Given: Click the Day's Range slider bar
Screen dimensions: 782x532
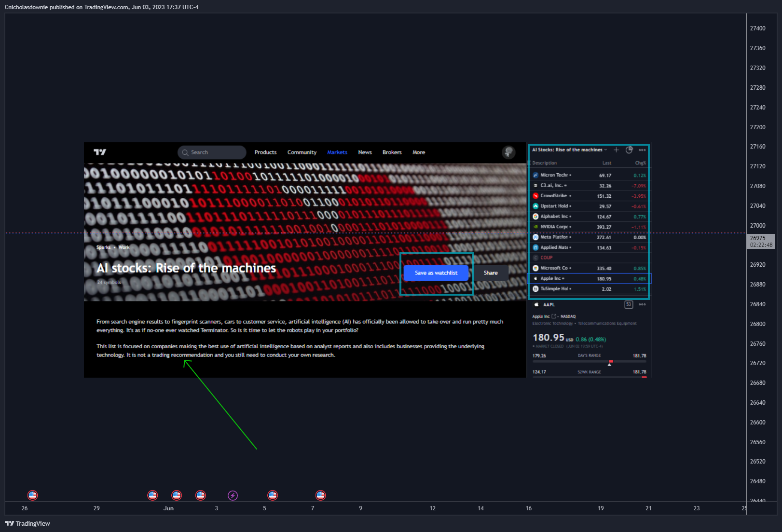Looking at the screenshot, I should (589, 361).
